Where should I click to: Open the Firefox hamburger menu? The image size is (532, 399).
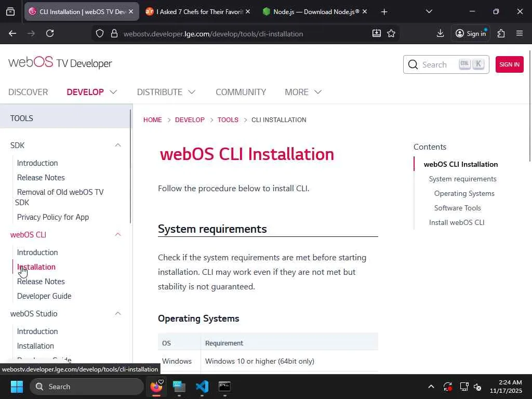coord(519,33)
